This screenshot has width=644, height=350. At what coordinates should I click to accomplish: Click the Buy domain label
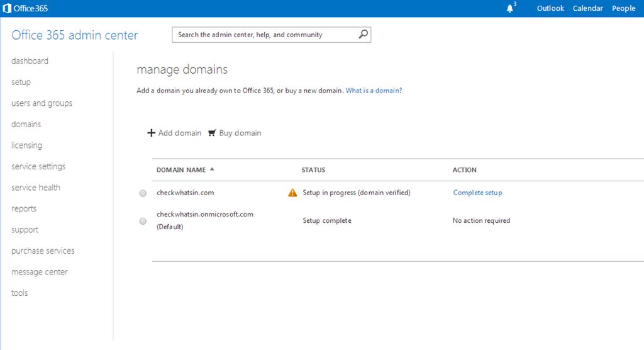pyautogui.click(x=240, y=133)
